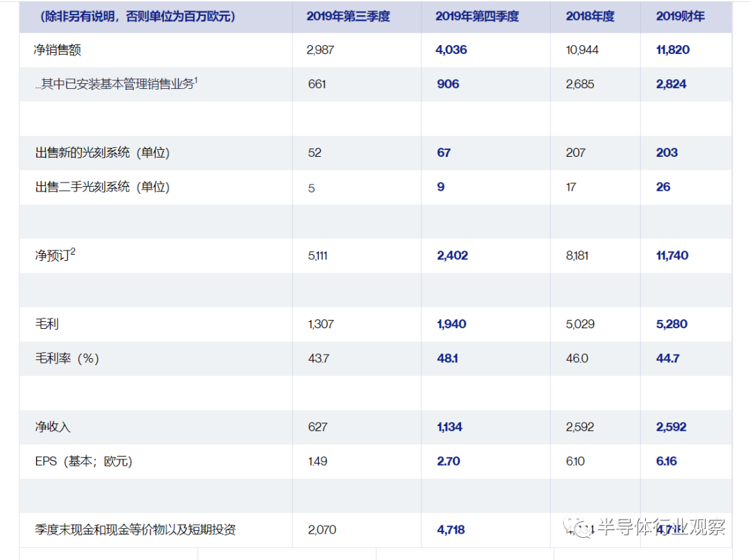Click gross profit value 1,307
Viewport: 750px width, 560px height.
(321, 324)
